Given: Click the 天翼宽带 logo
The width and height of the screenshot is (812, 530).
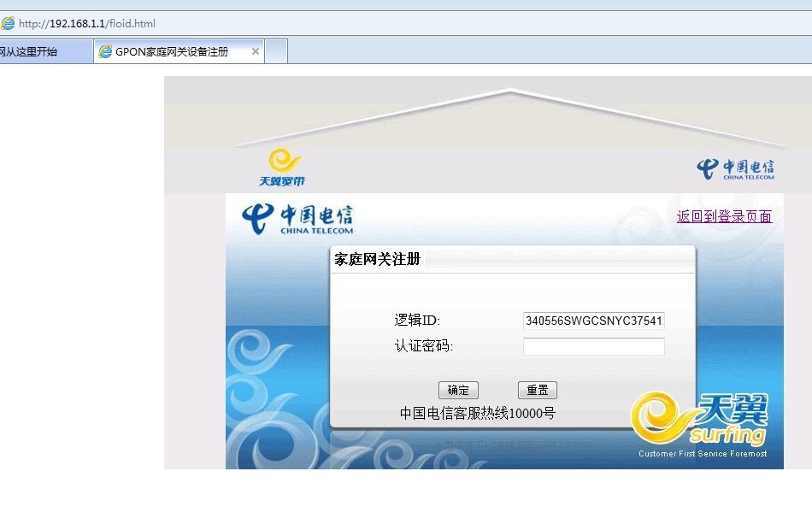Looking at the screenshot, I should click(x=282, y=168).
